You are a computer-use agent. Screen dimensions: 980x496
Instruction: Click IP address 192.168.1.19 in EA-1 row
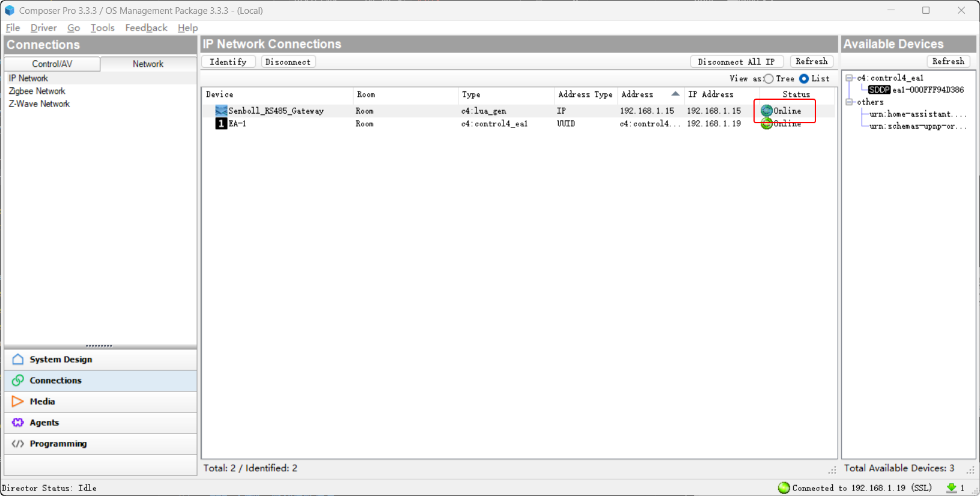click(x=714, y=124)
